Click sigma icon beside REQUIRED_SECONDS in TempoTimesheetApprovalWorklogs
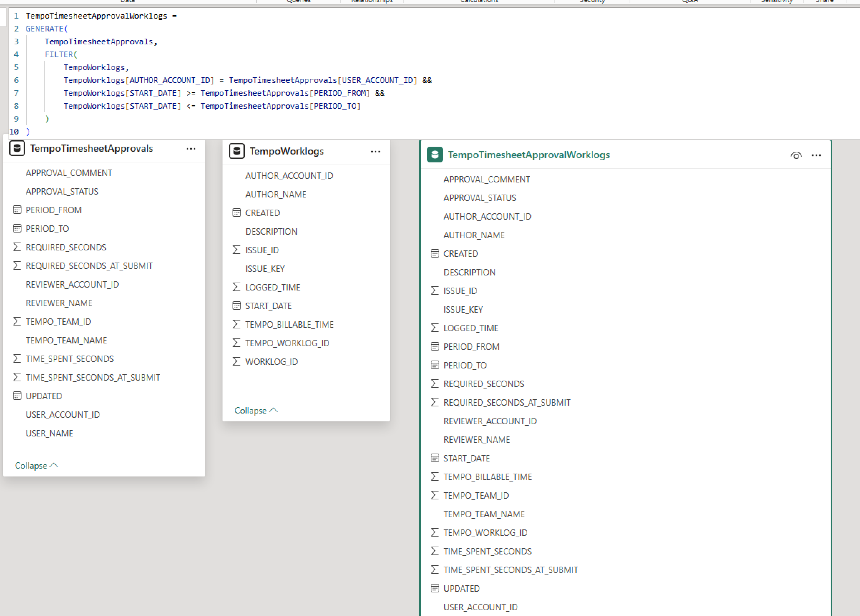The width and height of the screenshot is (860, 616). pyautogui.click(x=435, y=383)
